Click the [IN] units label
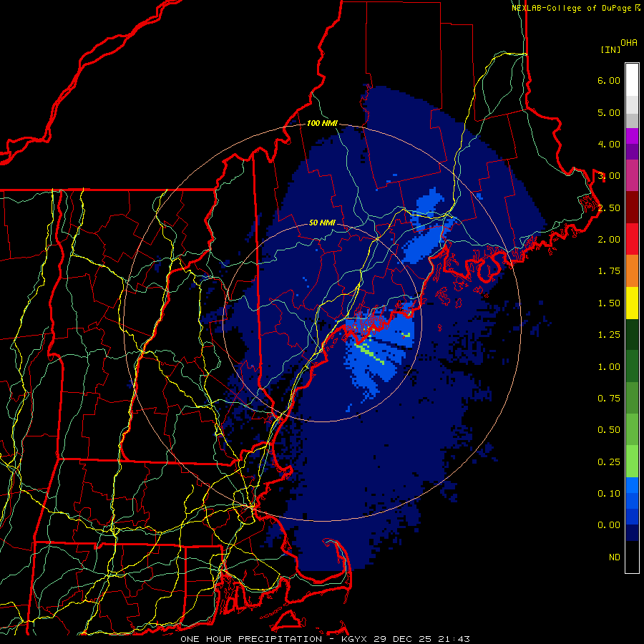Screen dimensions: 644x644 coord(610,49)
